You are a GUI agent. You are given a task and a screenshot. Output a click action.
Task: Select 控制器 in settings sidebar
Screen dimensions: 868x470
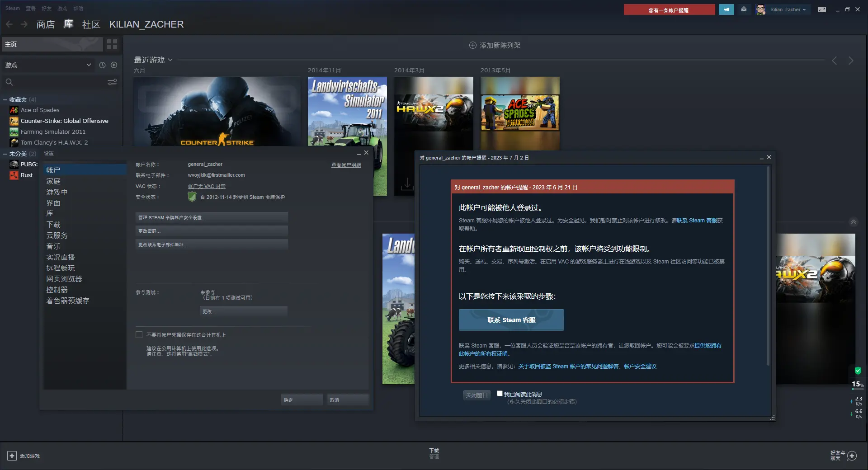click(x=85, y=289)
